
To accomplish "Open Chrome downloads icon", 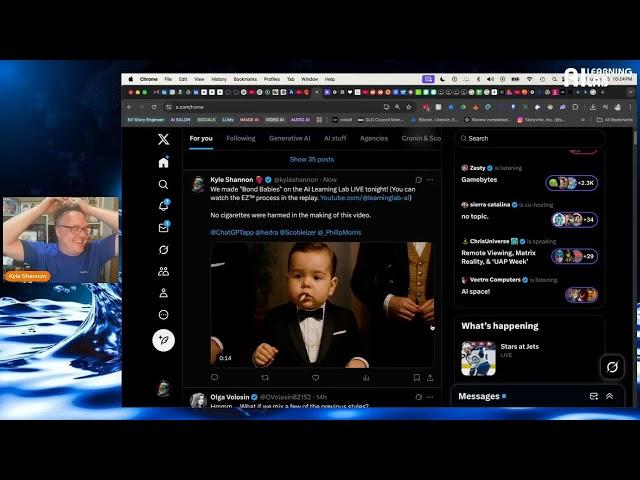I will coord(593,107).
